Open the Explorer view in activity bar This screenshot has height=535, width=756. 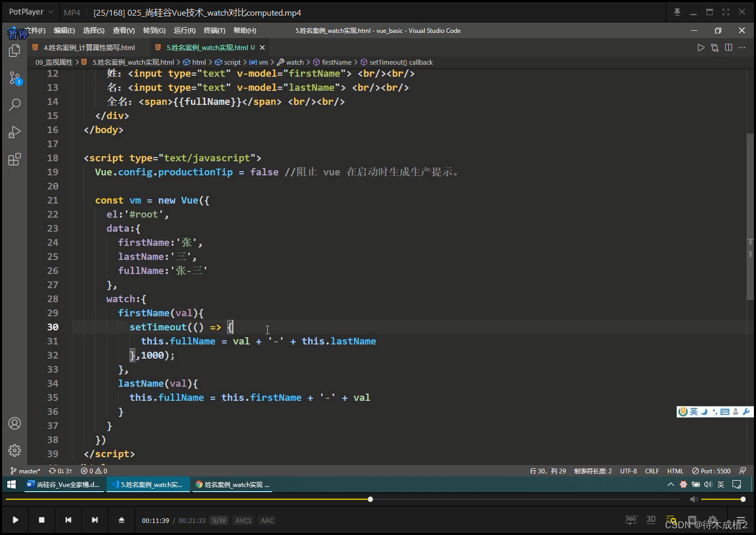tap(15, 51)
